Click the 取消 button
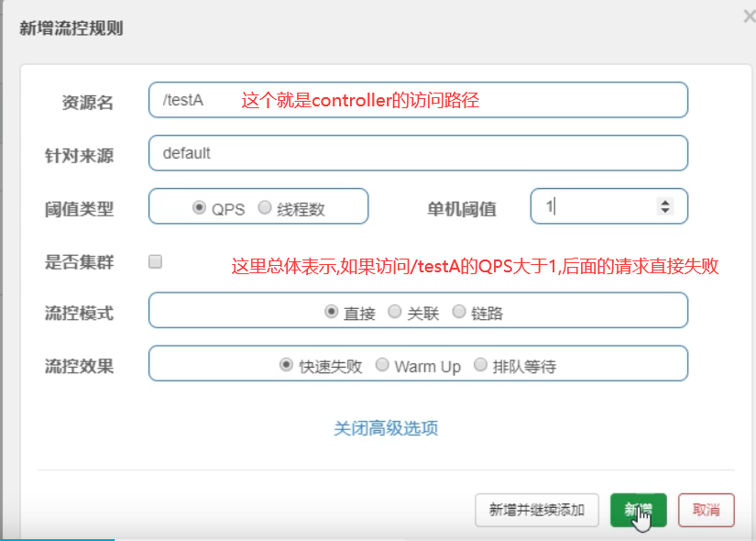The width and height of the screenshot is (756, 541). click(707, 510)
